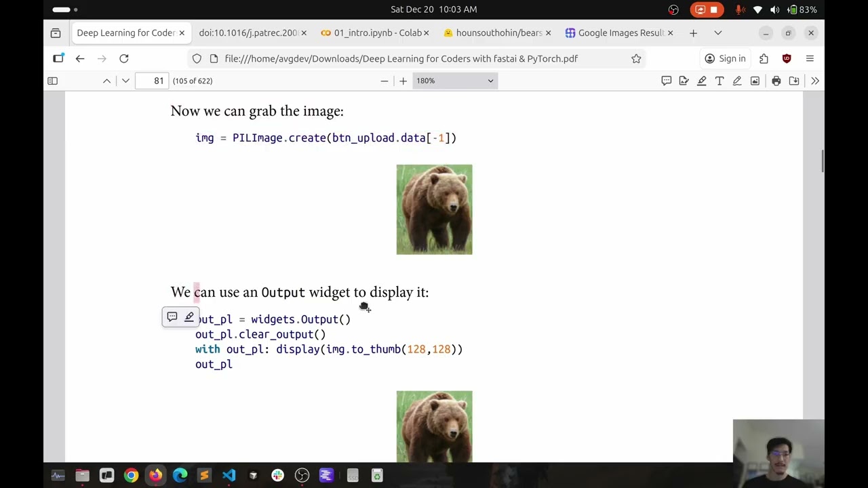The width and height of the screenshot is (868, 488).
Task: Zoom out of the PDF document
Action: click(x=384, y=81)
